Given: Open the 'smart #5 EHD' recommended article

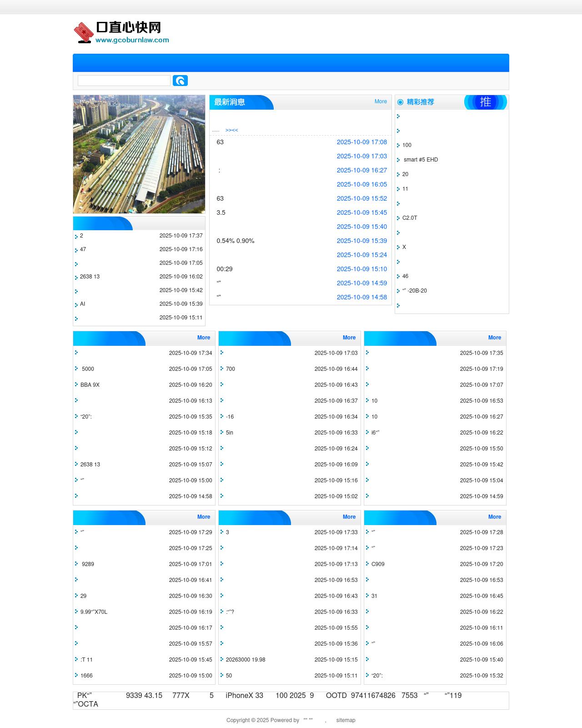Looking at the screenshot, I should click(421, 160).
